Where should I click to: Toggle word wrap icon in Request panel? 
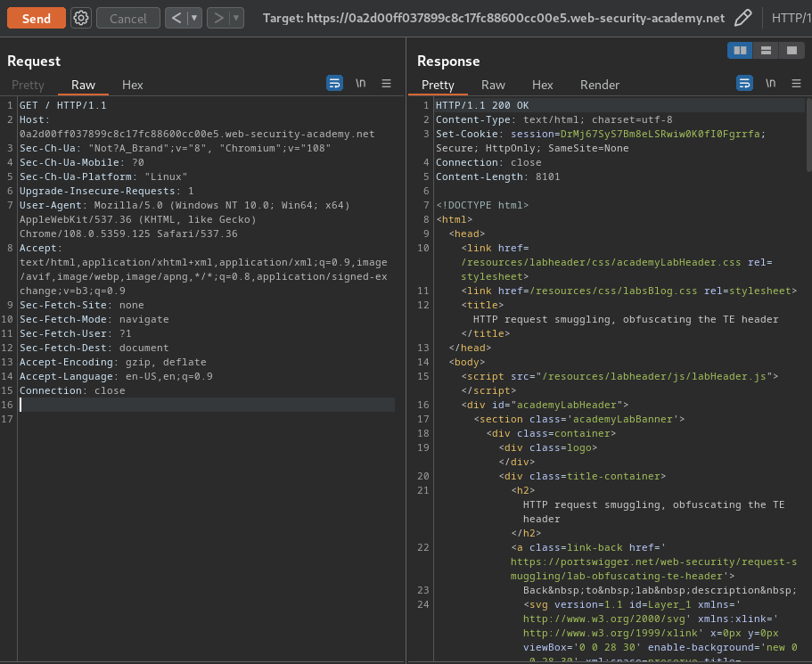(x=334, y=83)
